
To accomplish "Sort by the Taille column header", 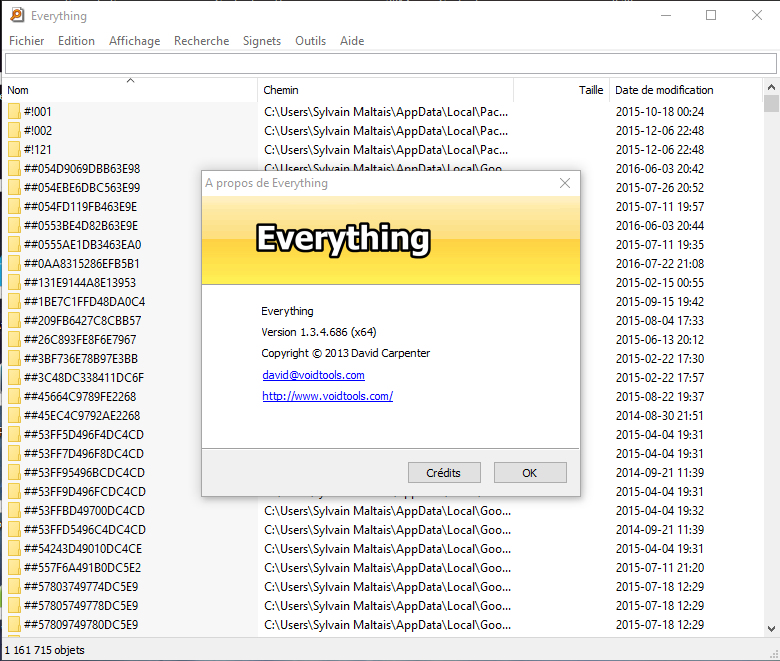I will pyautogui.click(x=561, y=90).
